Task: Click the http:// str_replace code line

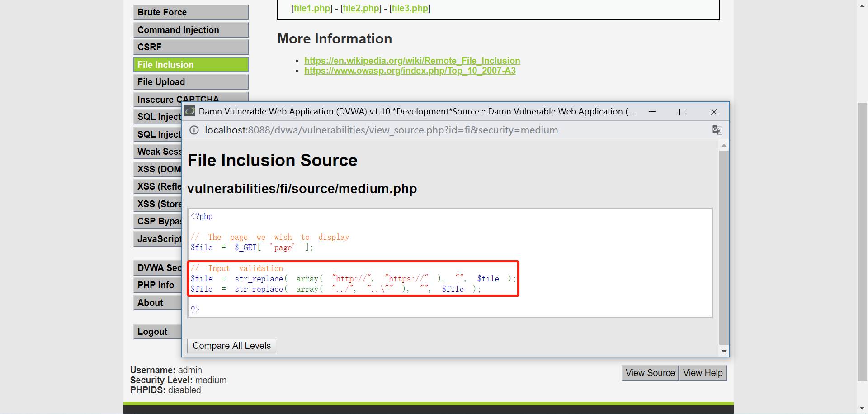Action: point(353,279)
